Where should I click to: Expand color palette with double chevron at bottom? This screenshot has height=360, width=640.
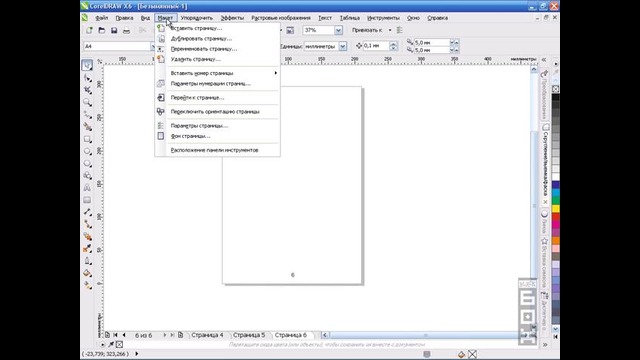(x=544, y=345)
